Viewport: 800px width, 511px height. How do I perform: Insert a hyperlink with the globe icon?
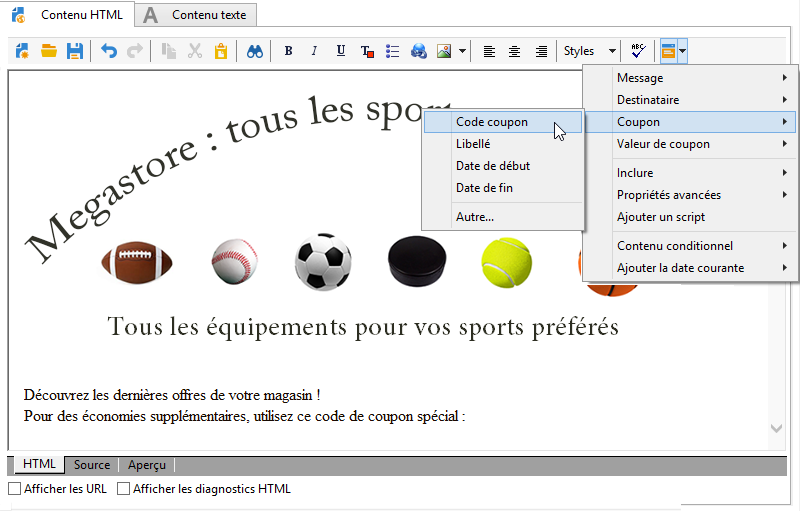[419, 51]
